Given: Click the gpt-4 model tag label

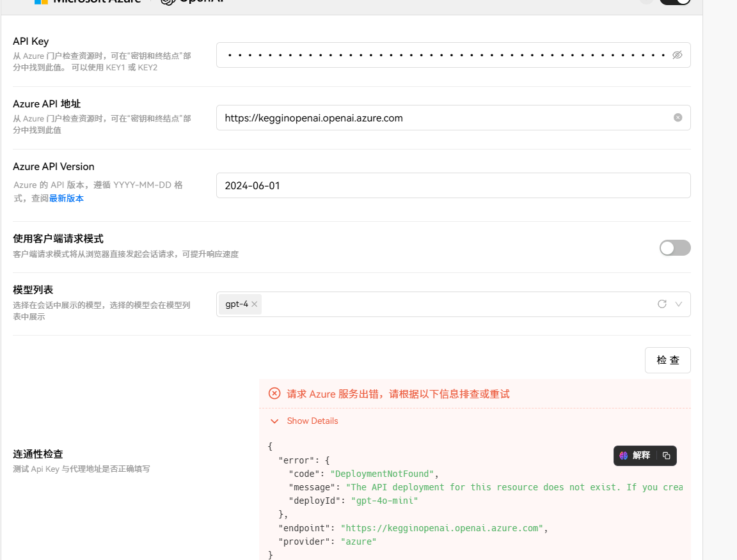Looking at the screenshot, I should 237,304.
